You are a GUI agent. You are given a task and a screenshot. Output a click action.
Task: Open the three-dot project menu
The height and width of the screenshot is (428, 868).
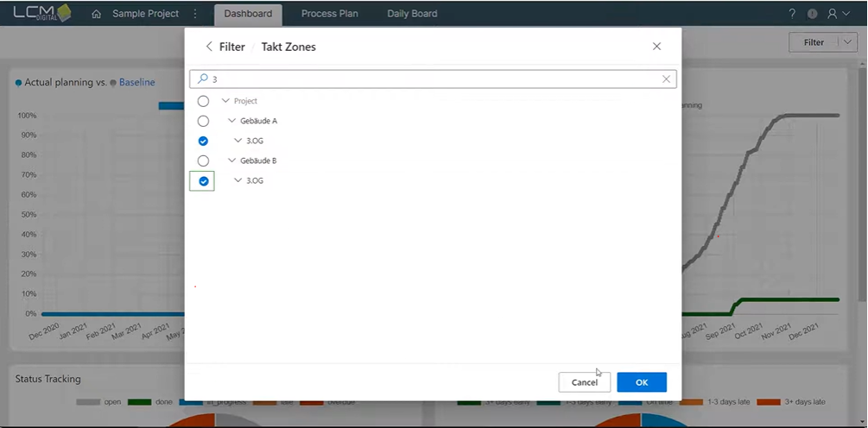[195, 14]
